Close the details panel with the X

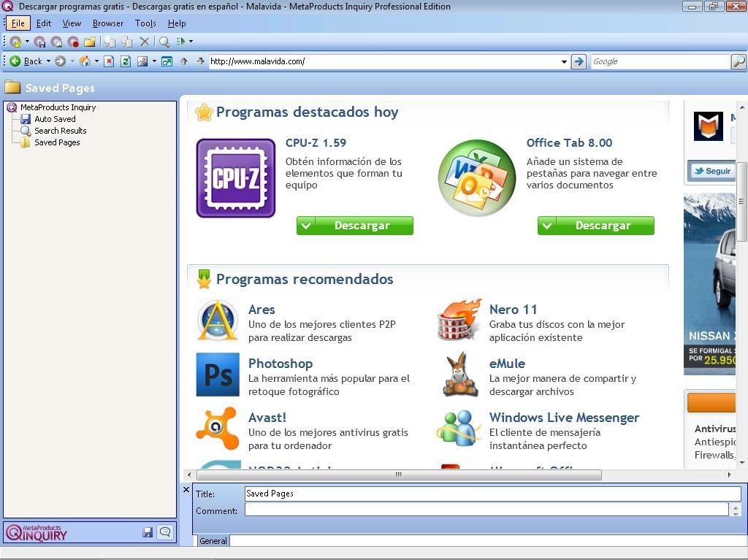(x=186, y=489)
